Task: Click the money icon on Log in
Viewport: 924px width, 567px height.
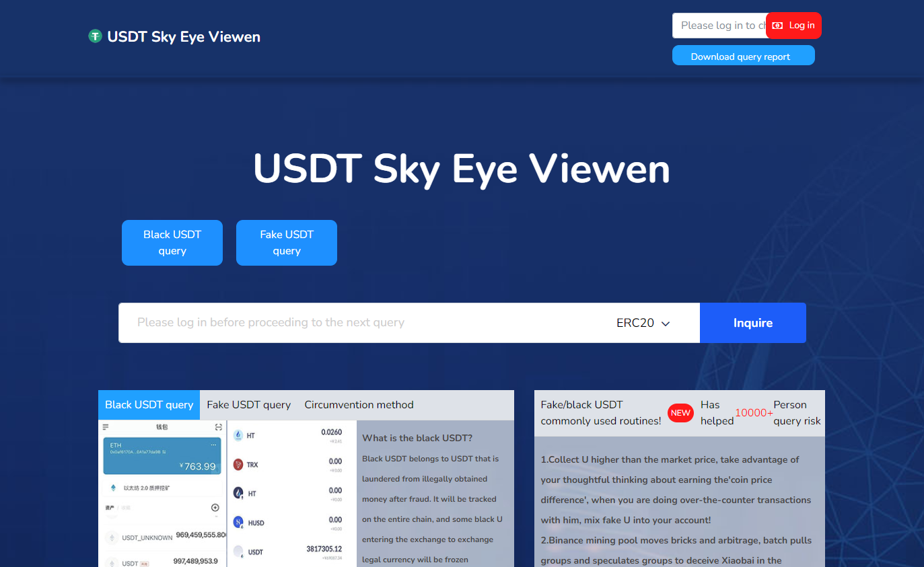Action: [x=777, y=26]
